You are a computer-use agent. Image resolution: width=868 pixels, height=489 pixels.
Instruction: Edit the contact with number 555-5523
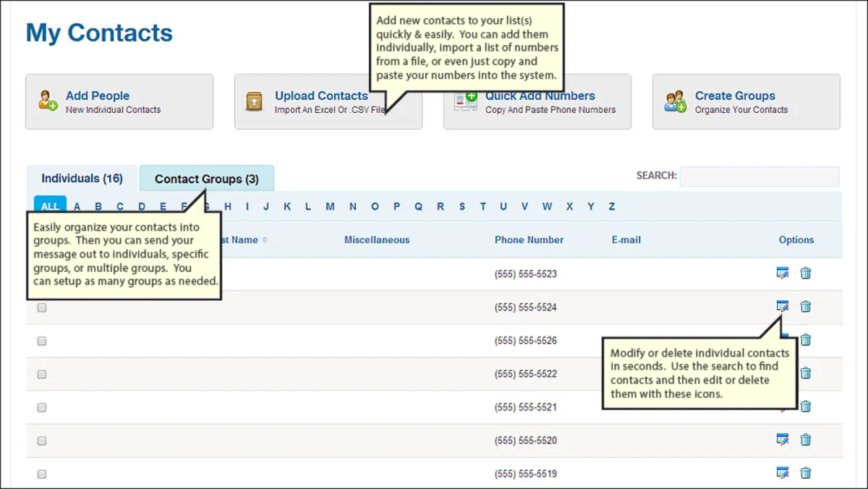click(782, 273)
